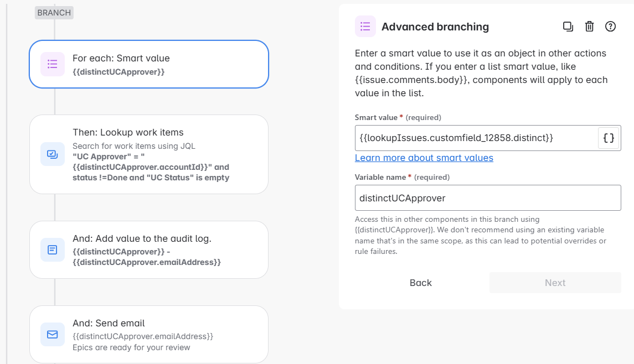Open the And: Send email step

(149, 335)
